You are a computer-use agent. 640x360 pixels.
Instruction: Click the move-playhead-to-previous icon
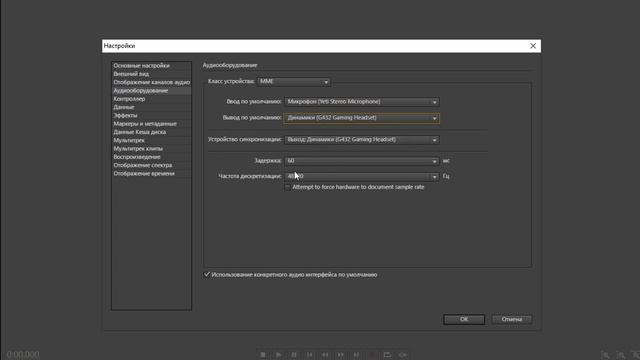(x=310, y=355)
